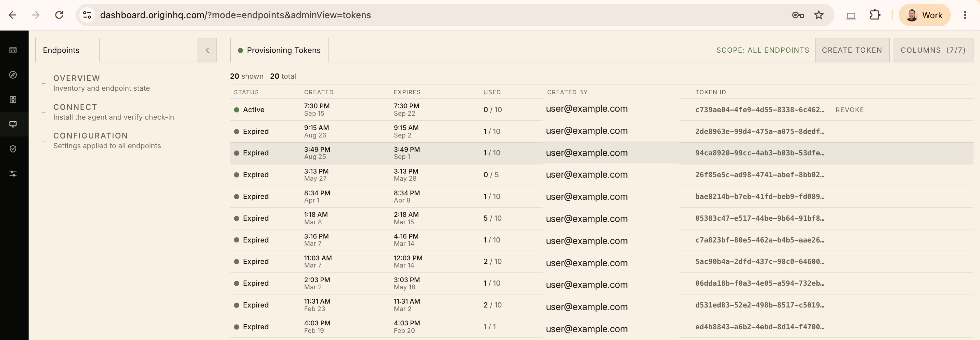Open the OVERVIEW section
The height and width of the screenshot is (340, 980).
tap(101, 83)
